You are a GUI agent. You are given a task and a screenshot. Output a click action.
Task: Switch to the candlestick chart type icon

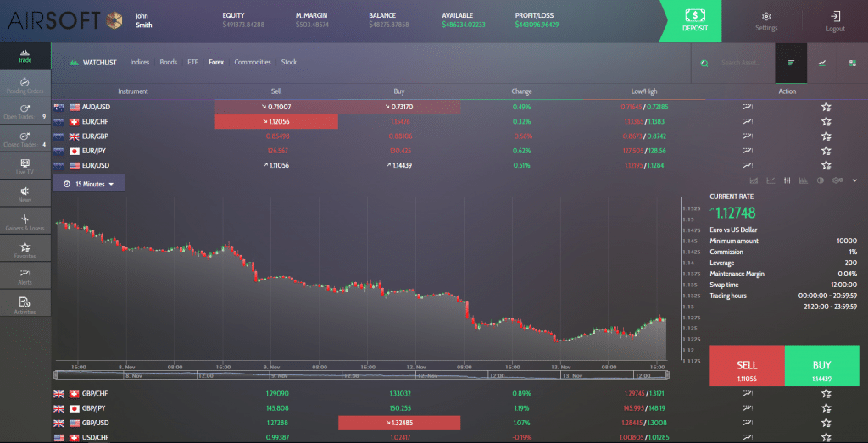[x=787, y=180]
